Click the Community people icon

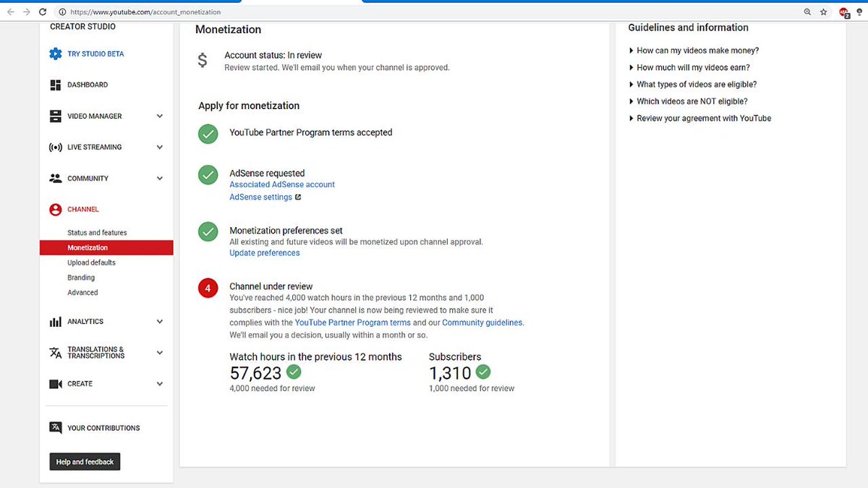point(56,179)
